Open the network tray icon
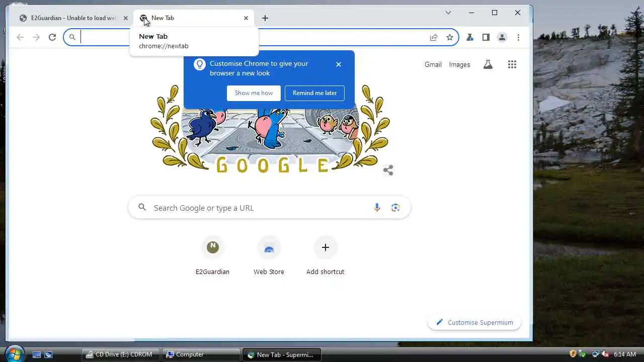The image size is (644, 362). (596, 354)
